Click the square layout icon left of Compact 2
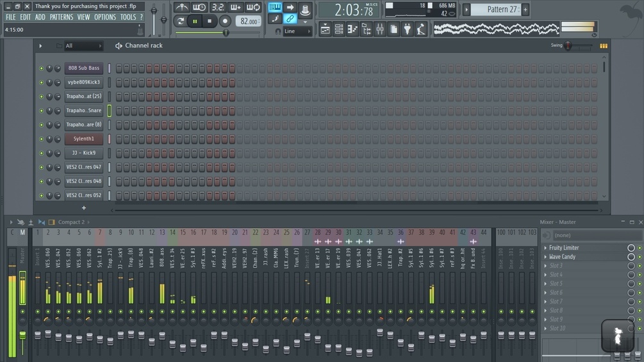This screenshot has height=362, width=644. coord(52,222)
